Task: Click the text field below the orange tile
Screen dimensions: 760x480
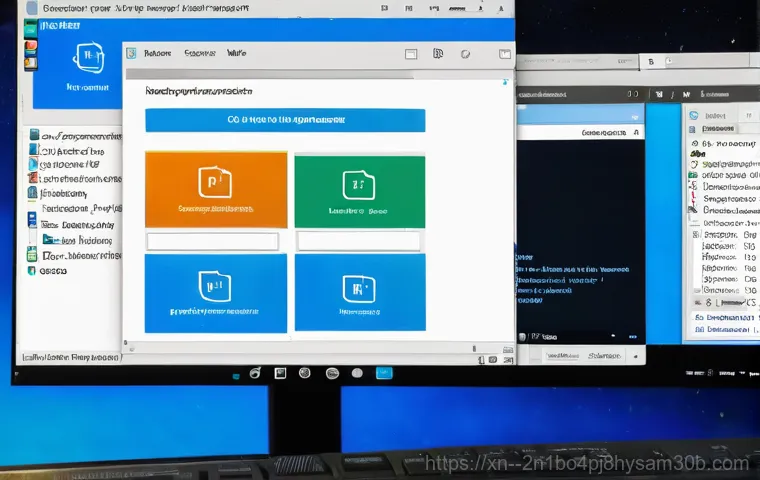Action: (x=212, y=241)
